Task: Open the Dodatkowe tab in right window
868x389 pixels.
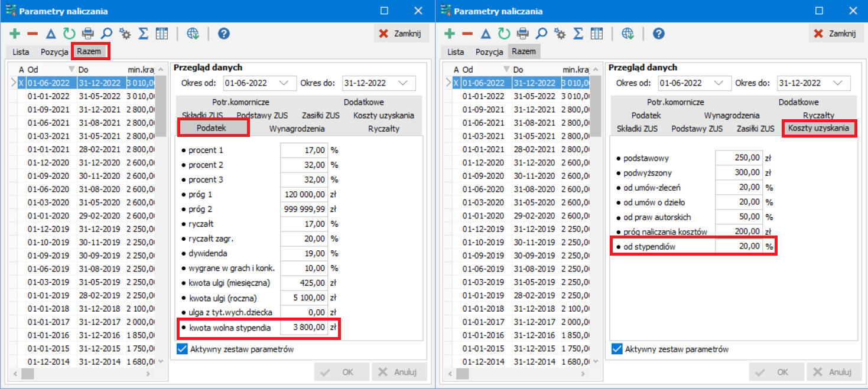Action: tap(798, 102)
